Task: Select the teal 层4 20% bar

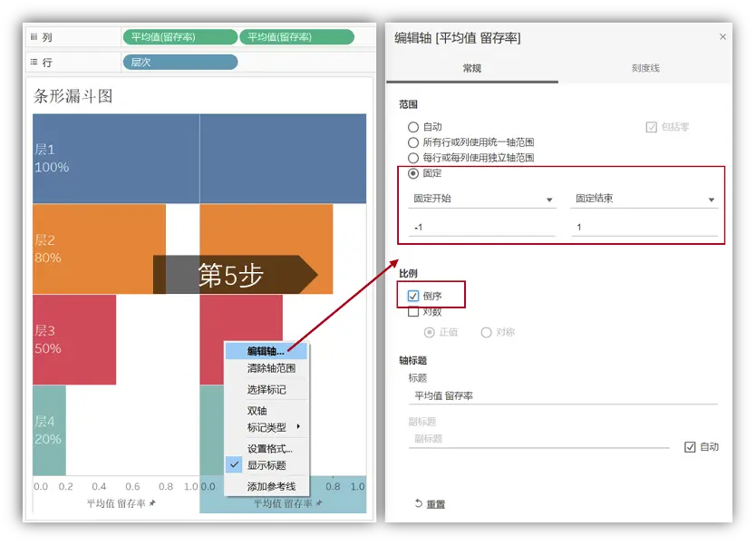Action: [49, 430]
